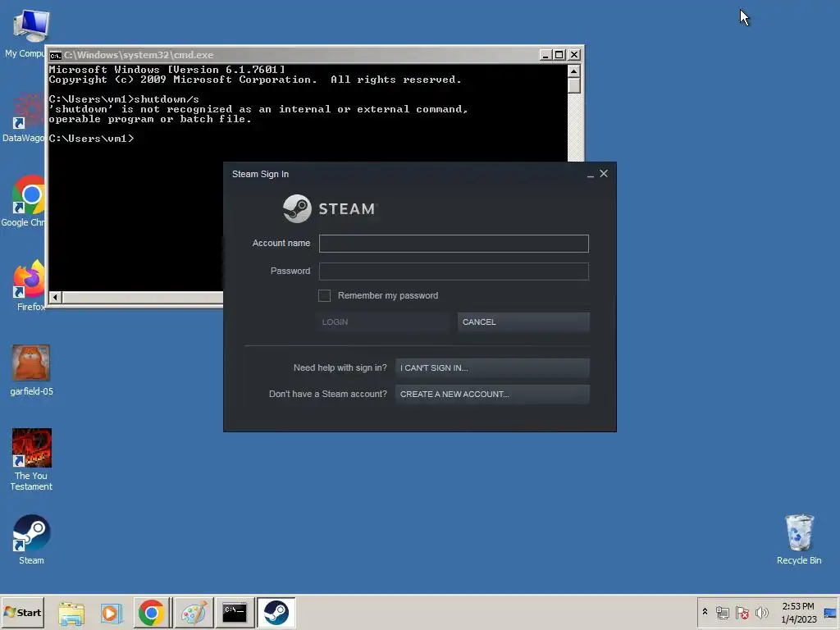Open Windows Explorer from the taskbar

tap(71, 613)
